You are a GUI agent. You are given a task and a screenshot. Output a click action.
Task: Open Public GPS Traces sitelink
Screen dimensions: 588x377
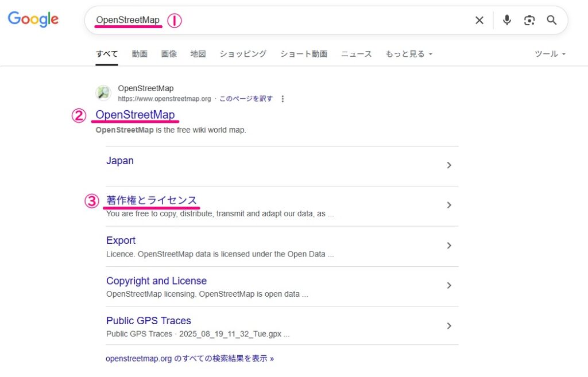tap(149, 321)
